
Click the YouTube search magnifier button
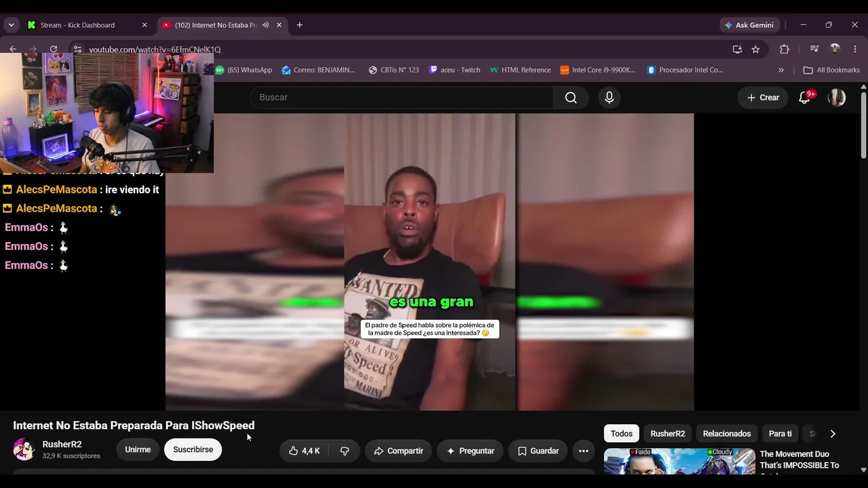point(571,98)
